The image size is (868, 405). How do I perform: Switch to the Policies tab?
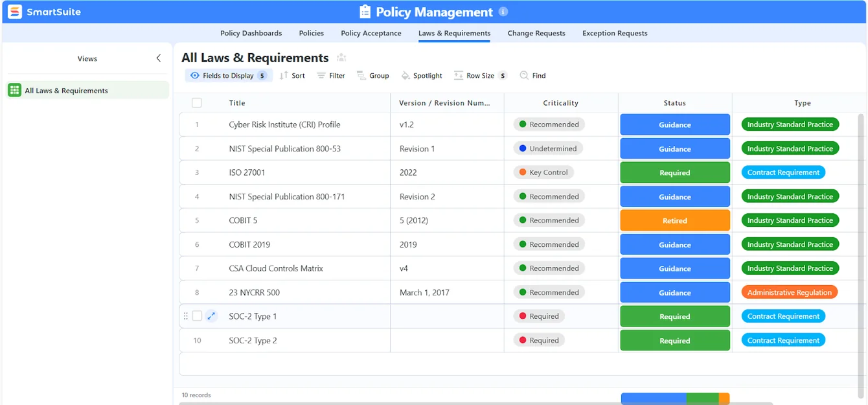312,33
